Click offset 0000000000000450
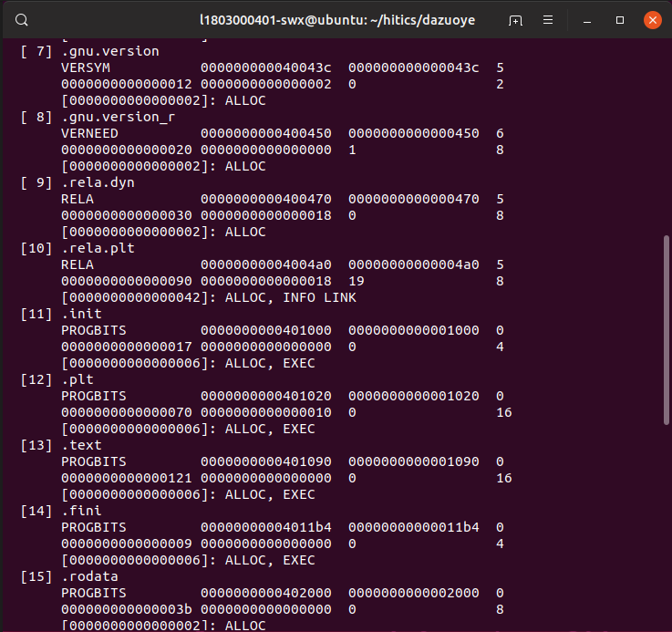This screenshot has width=672, height=632. [x=414, y=133]
